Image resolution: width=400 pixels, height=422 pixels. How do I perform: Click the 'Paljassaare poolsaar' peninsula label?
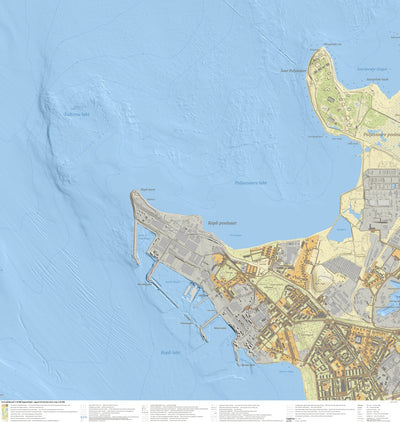click(x=381, y=136)
